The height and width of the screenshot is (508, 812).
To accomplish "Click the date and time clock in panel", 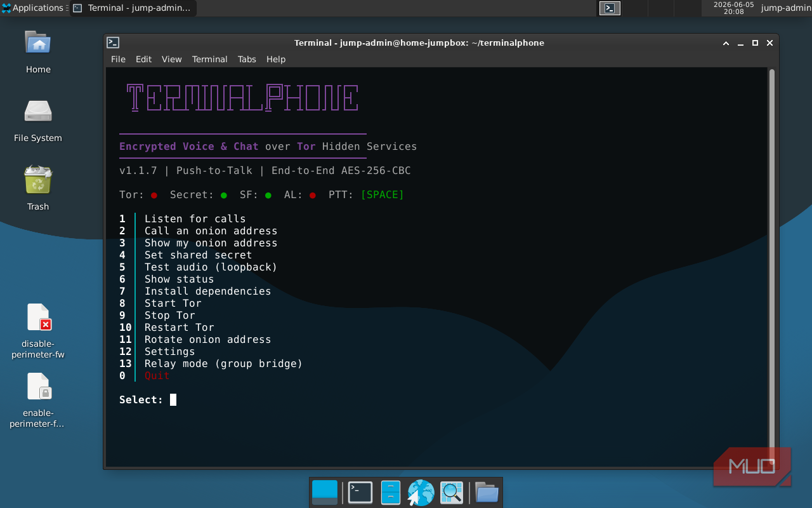I will (x=733, y=8).
